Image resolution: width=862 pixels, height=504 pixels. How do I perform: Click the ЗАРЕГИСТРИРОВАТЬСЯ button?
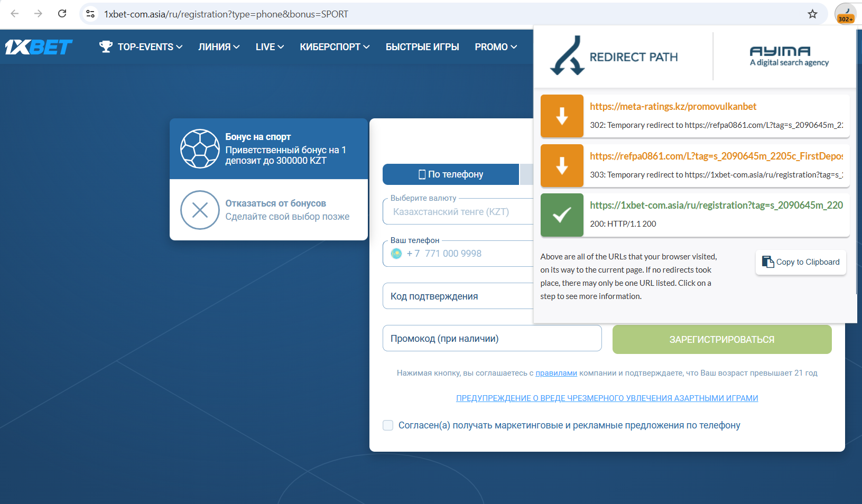[x=722, y=339]
